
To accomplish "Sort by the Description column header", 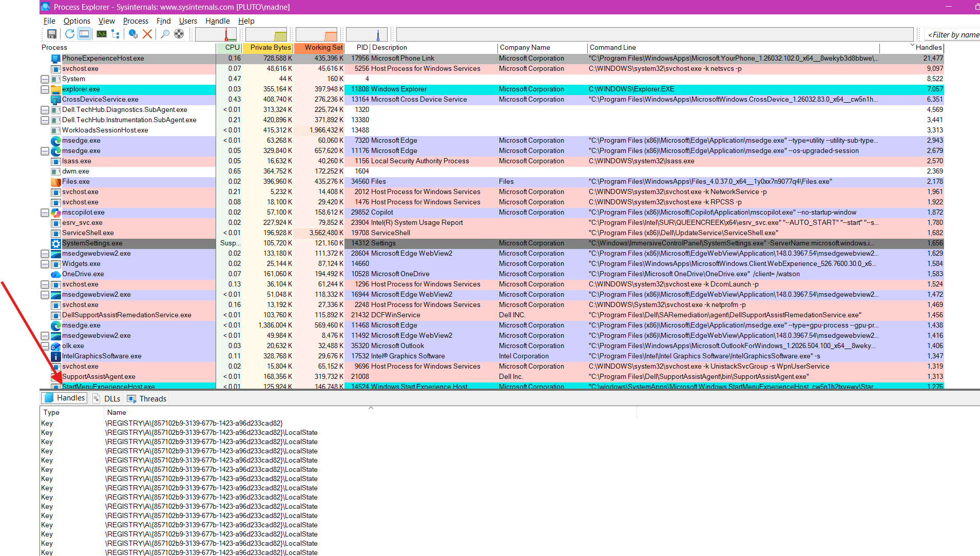I will click(x=434, y=48).
